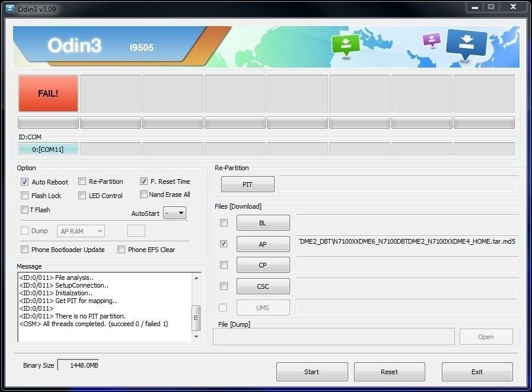Tick the LED Control checkbox
This screenshot has height=392, width=532.
82,196
